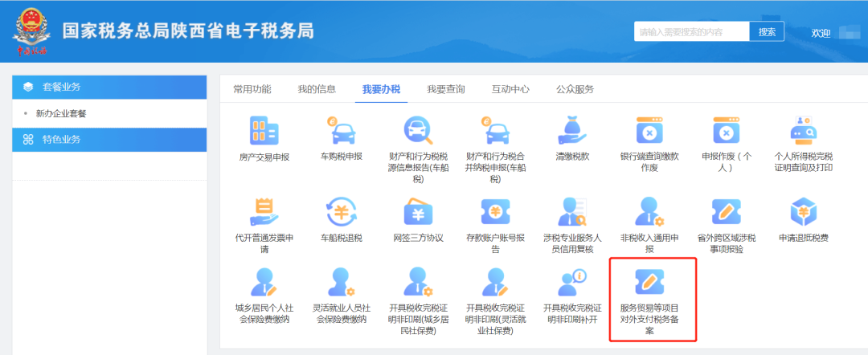
Task: Open 银行端查询缴款作废 icon
Action: coord(649,131)
